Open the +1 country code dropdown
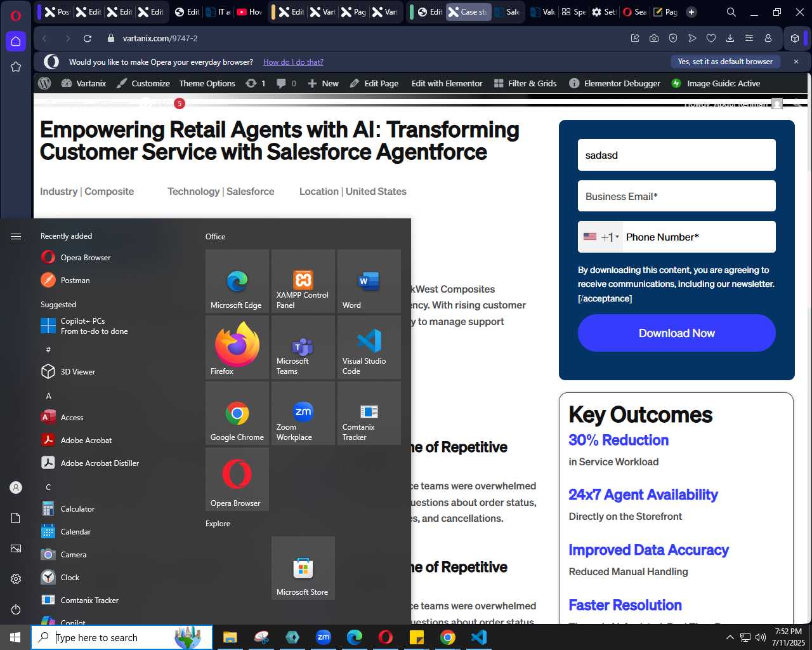 coord(601,237)
